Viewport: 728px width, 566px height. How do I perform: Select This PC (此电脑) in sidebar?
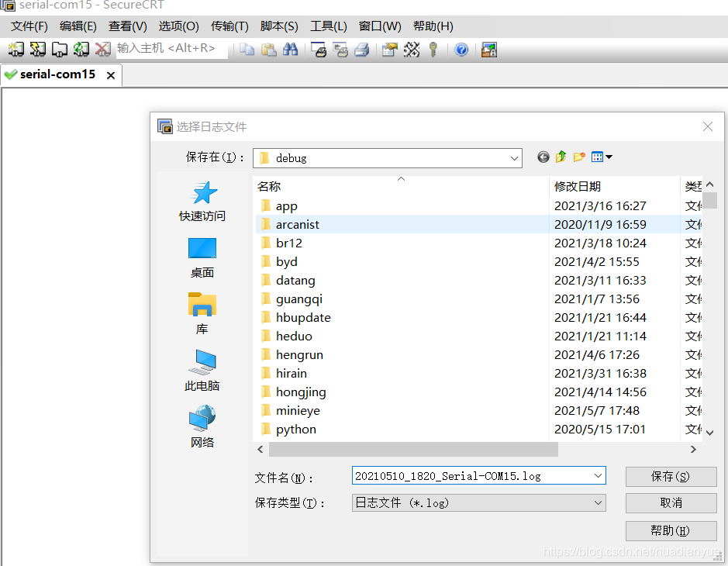tap(202, 371)
